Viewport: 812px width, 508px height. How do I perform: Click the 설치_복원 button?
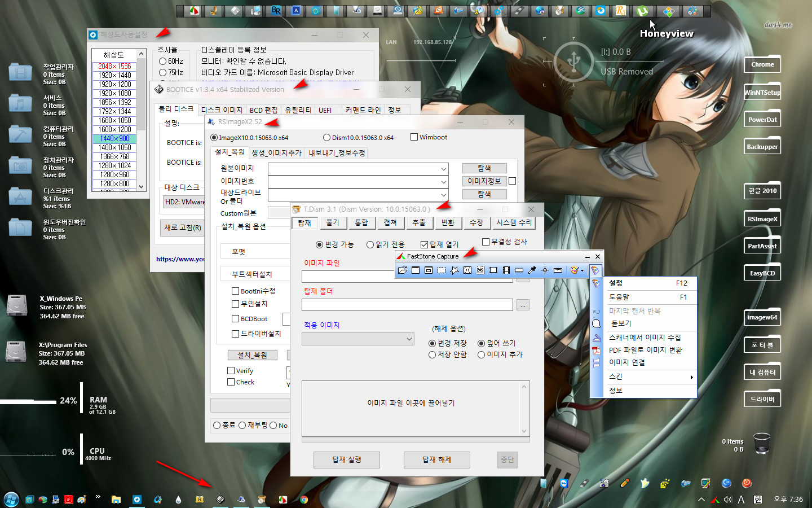tap(252, 355)
